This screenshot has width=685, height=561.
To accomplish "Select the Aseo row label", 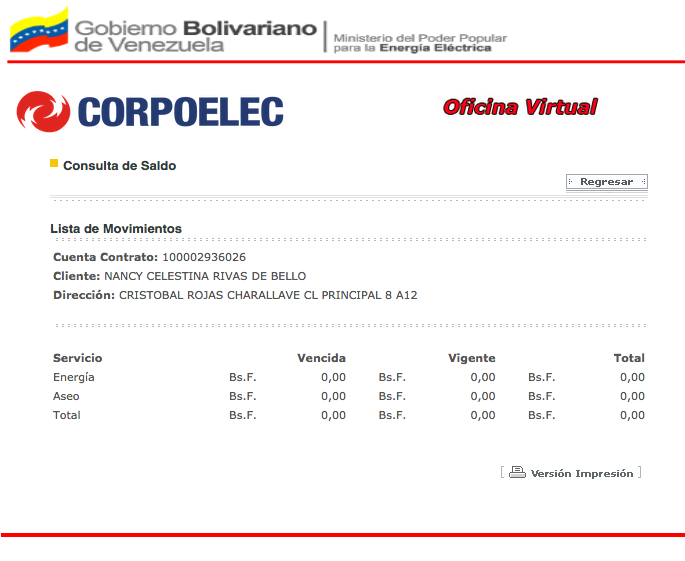I will point(66,396).
